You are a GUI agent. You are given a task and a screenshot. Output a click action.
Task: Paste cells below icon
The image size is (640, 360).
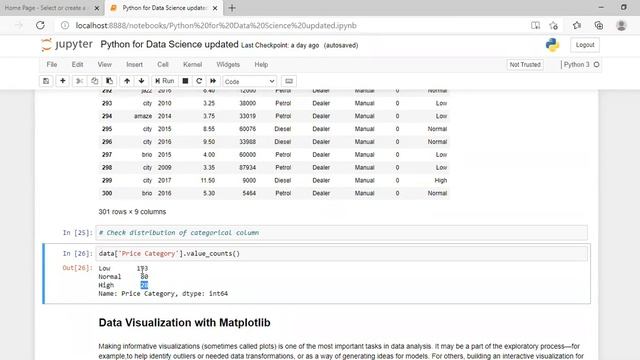[109, 81]
